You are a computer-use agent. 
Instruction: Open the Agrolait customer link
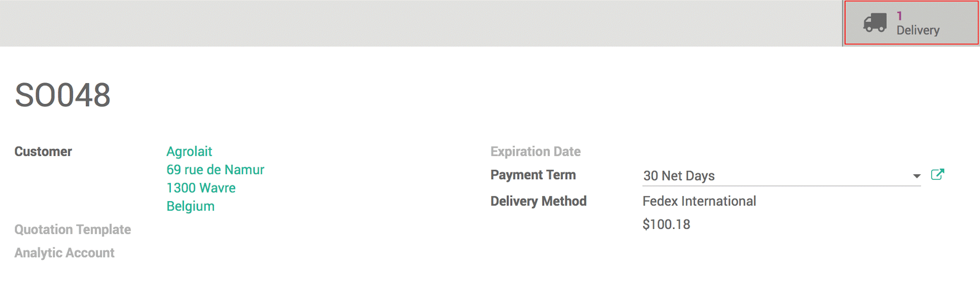189,152
